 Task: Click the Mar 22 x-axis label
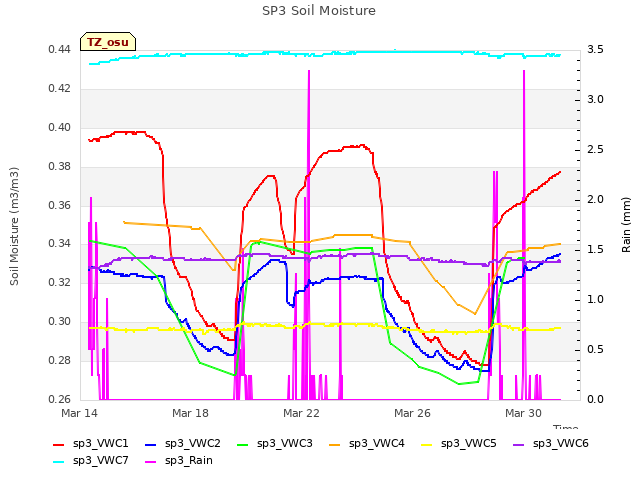pos(301,413)
